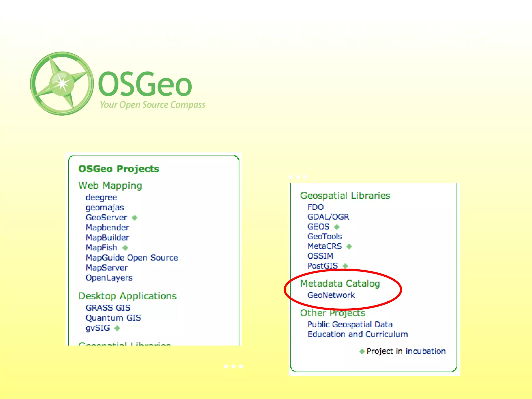Click the OSGeo Projects title
532x399 pixels.
coord(119,169)
